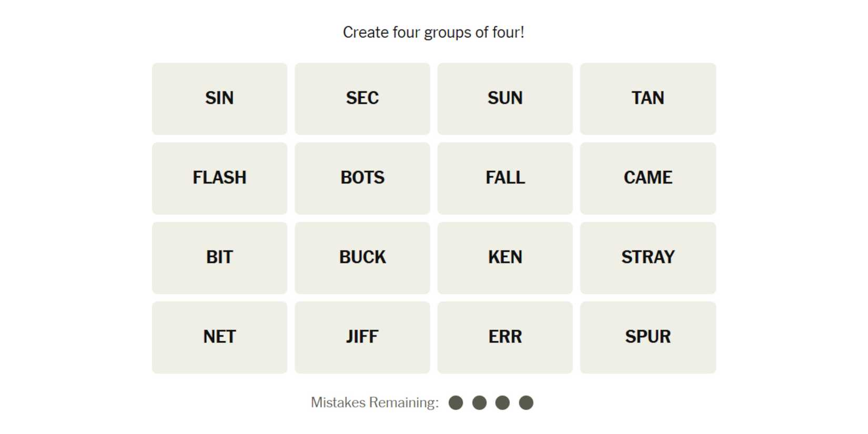Click the first Mistakes Remaining dot
The image size is (868, 434).
point(456,403)
